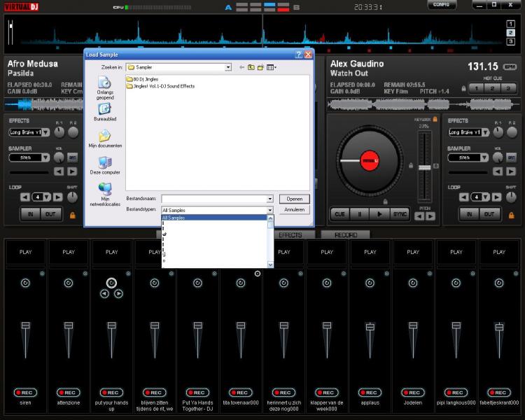Toggle REC for fabeltjeskrant000 sample

coord(499,393)
